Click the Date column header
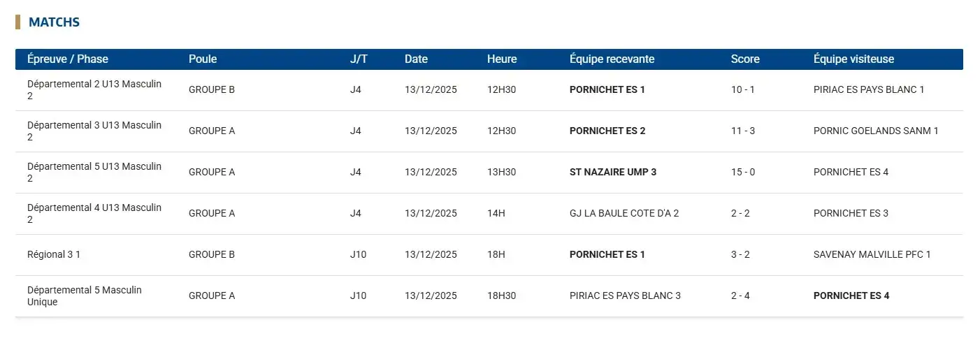Viewport: 980px width, 350px height. (x=416, y=59)
